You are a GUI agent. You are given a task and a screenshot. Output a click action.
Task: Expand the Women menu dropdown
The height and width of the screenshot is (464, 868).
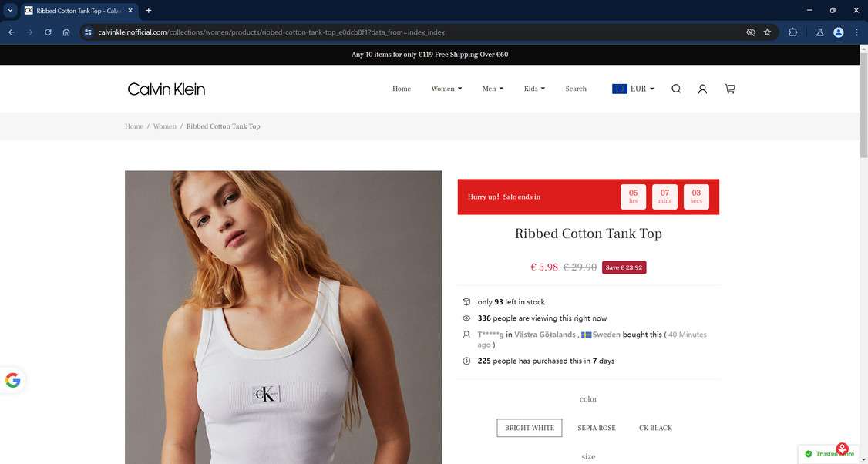tap(446, 89)
